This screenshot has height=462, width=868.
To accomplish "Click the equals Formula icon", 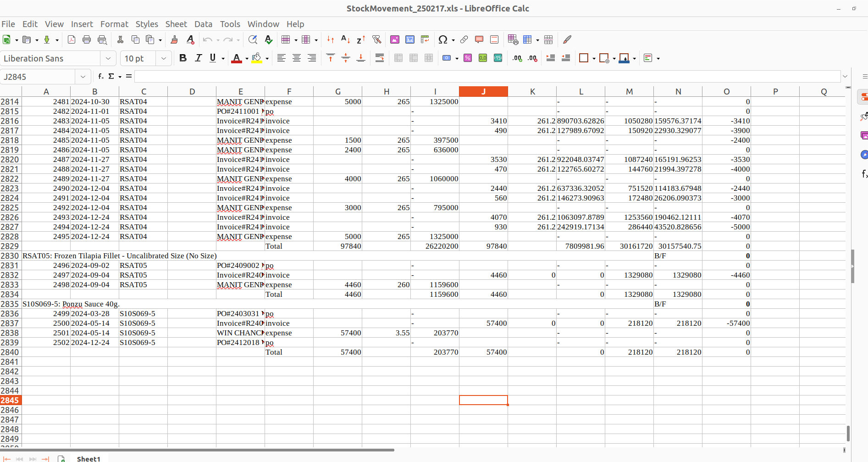I will click(x=129, y=77).
